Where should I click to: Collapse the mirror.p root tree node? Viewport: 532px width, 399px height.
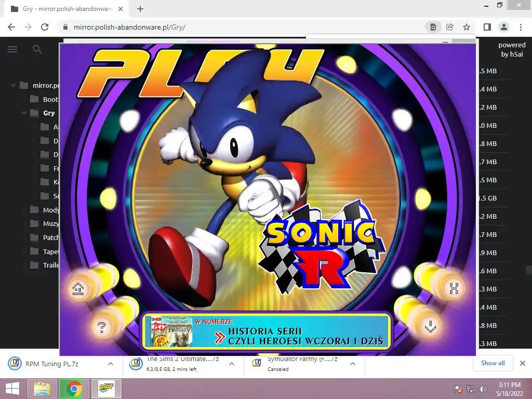coord(13,85)
